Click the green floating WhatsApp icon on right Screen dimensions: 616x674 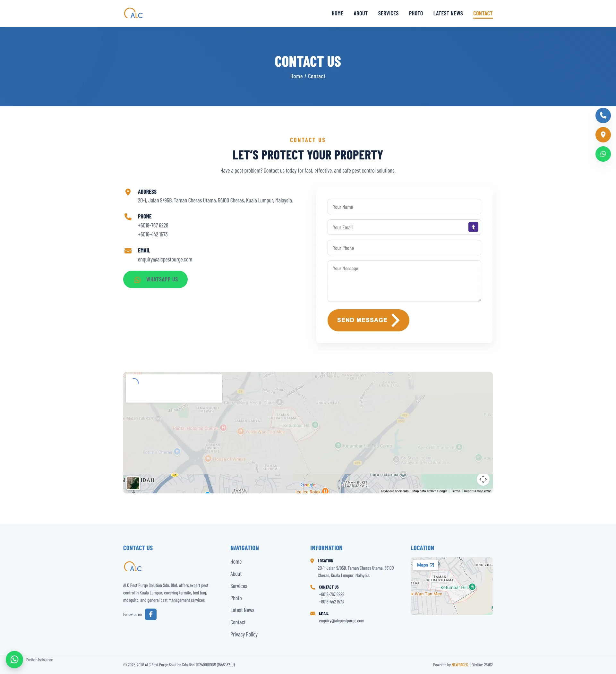(x=603, y=154)
